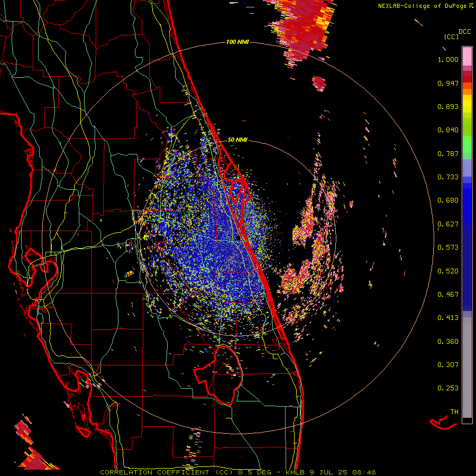Select the DCC label above the color bar

(464, 32)
